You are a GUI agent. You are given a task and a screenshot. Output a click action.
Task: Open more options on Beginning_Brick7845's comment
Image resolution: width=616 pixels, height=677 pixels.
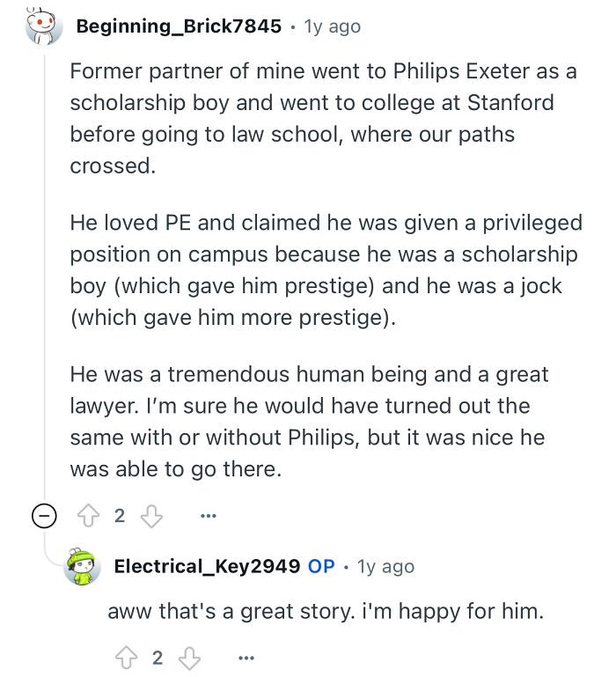point(209,516)
